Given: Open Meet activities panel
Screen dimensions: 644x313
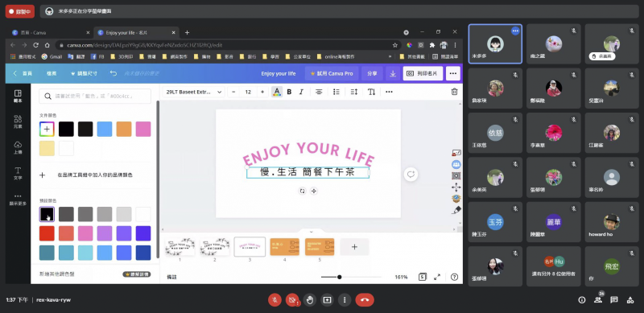Looking at the screenshot, I should 630,300.
